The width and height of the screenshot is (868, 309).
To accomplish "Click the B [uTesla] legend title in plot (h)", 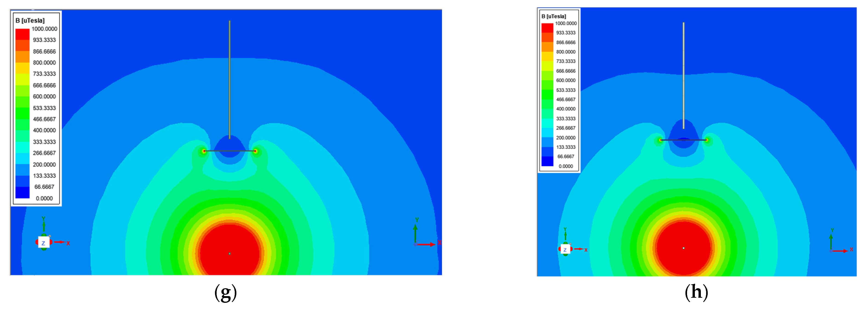I will point(554,16).
